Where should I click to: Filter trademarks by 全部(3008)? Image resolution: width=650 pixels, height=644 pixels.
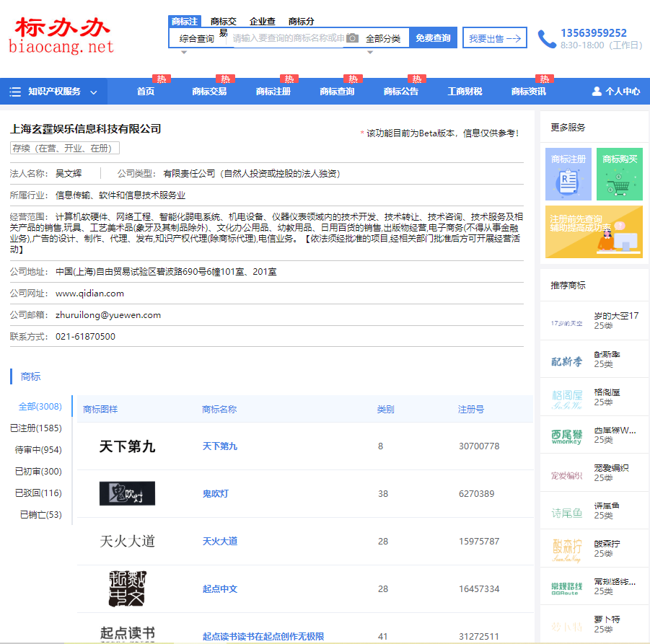click(40, 407)
